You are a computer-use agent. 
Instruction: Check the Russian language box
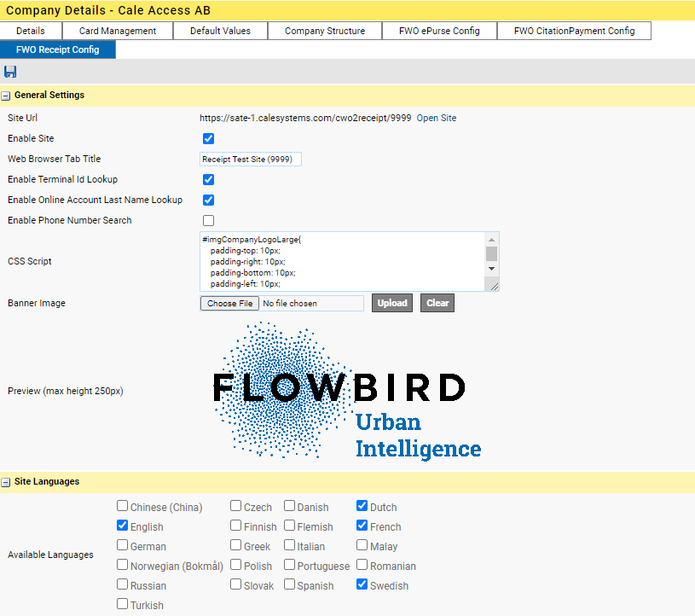click(x=122, y=584)
